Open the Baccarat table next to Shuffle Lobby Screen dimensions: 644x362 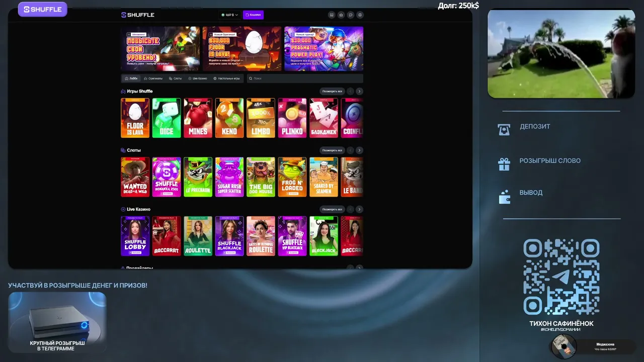(x=167, y=236)
